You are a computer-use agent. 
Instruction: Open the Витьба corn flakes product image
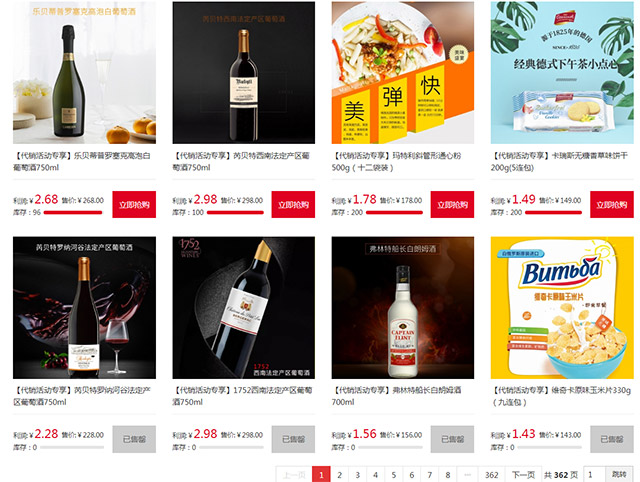[562, 307]
